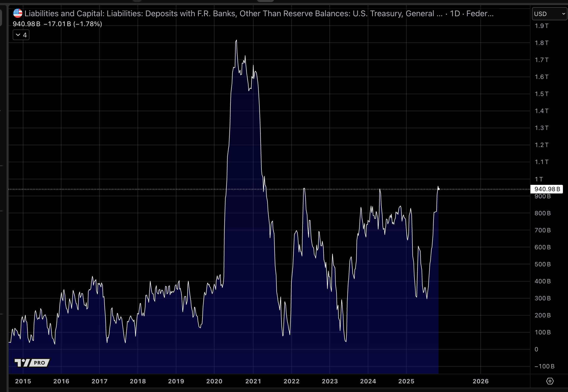Click the −100 B price scale label
This screenshot has height=392, width=568.
[544, 366]
